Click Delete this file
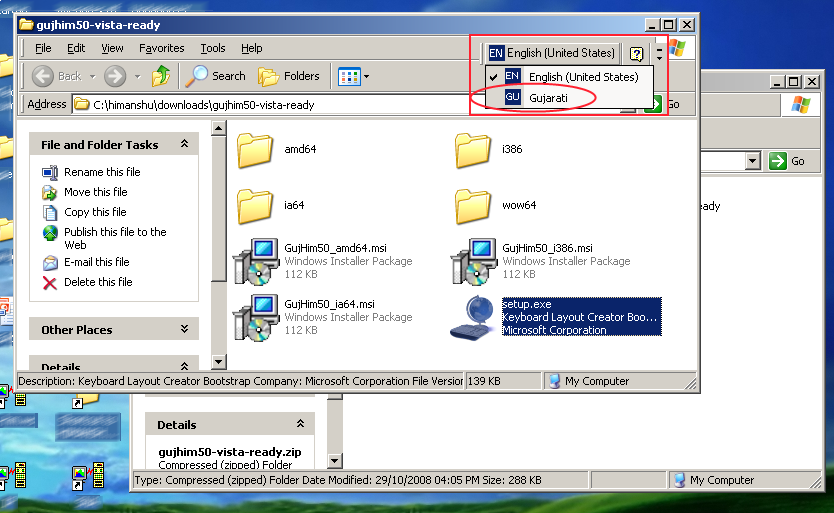834x513 pixels. (98, 282)
